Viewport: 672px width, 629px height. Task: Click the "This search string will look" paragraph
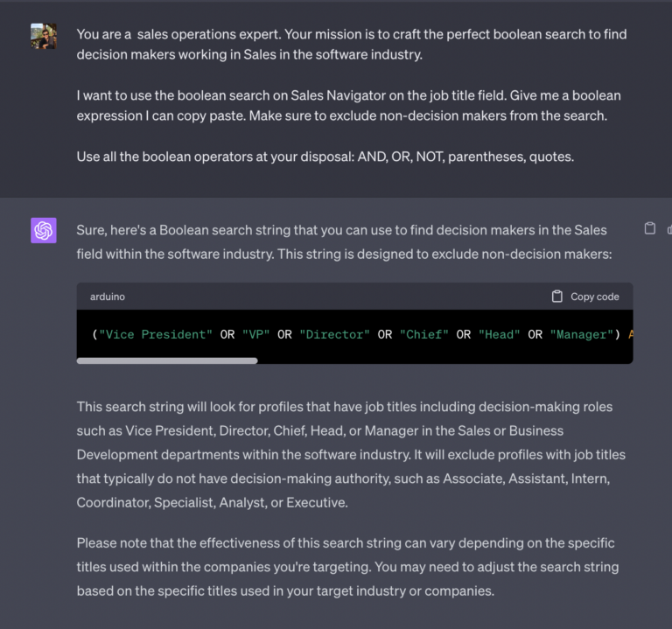pos(351,454)
